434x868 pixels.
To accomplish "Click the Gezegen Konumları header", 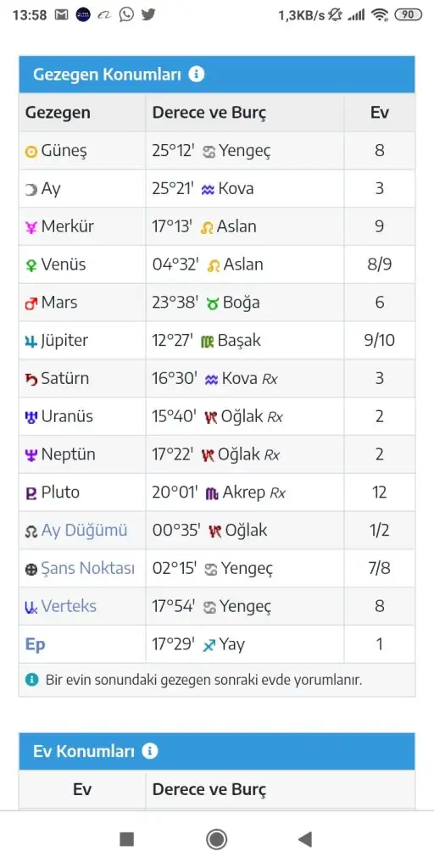I will [107, 75].
